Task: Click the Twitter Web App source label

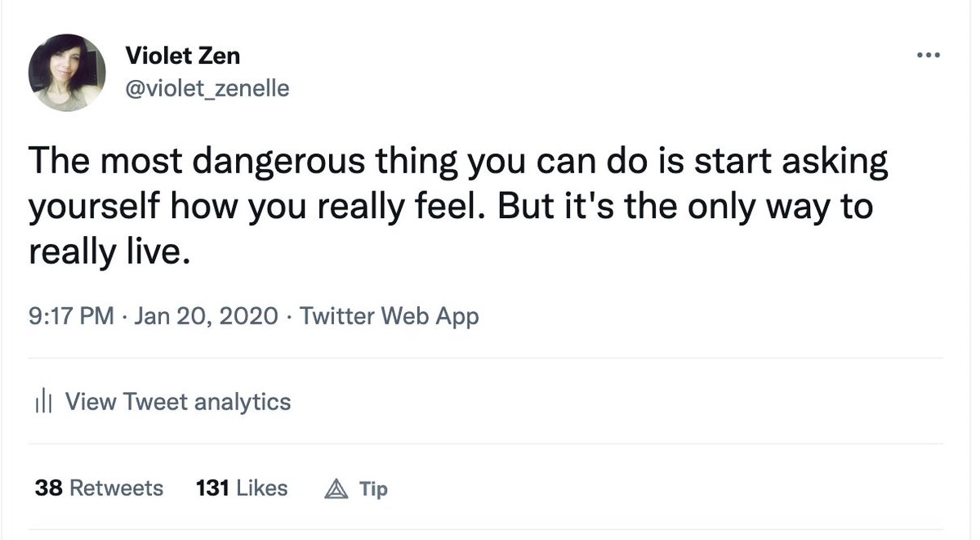Action: [x=390, y=316]
